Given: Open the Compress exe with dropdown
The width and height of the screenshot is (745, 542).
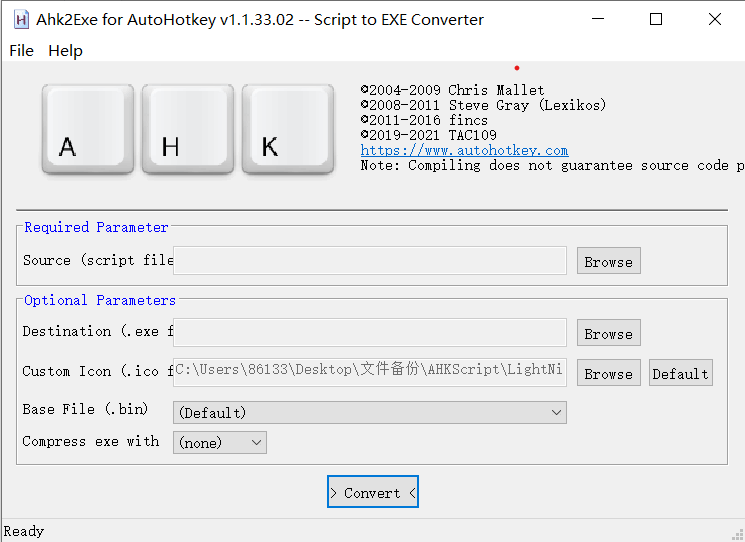Looking at the screenshot, I should [x=220, y=443].
